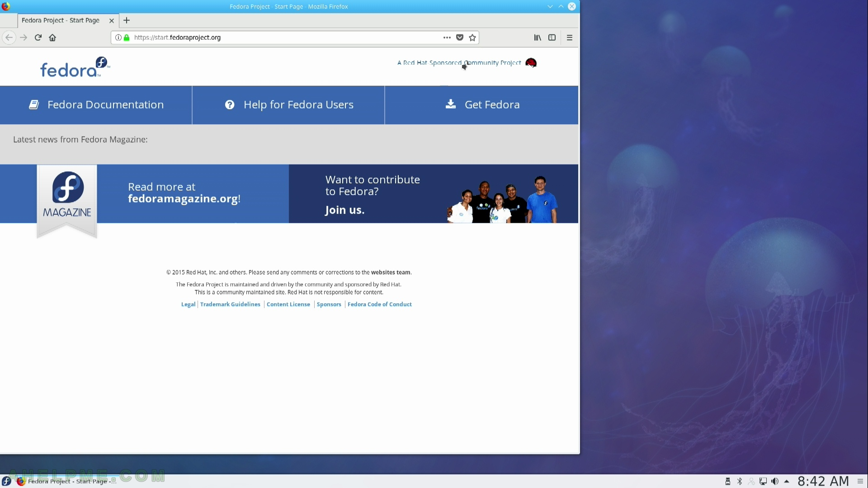The image size is (868, 488).
Task: Click the Firefox taskbar entry
Action: pos(66,481)
